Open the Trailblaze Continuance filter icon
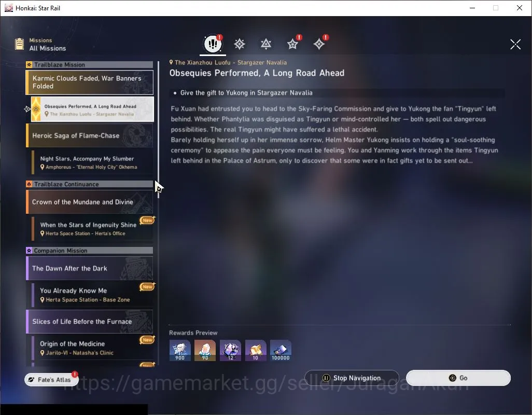Screen dimensions: 532x415 (x=266, y=44)
